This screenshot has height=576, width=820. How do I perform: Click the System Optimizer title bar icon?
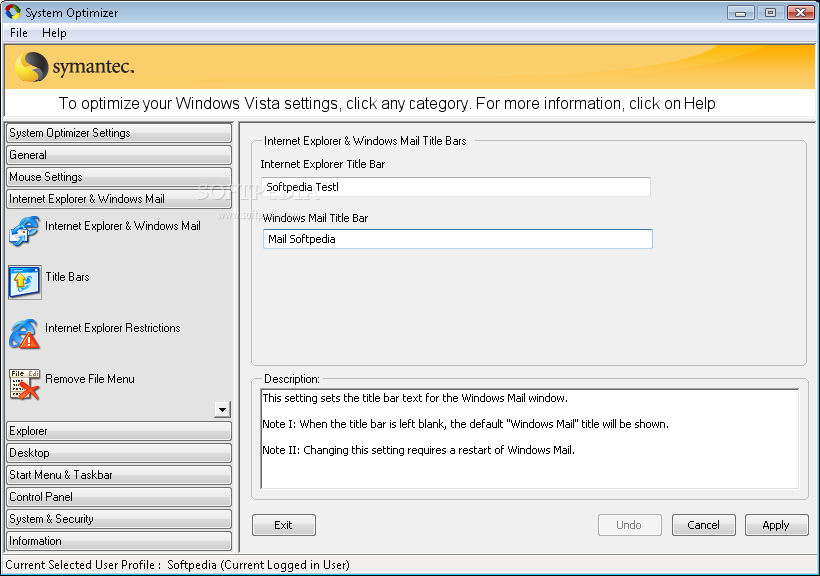pos(13,12)
